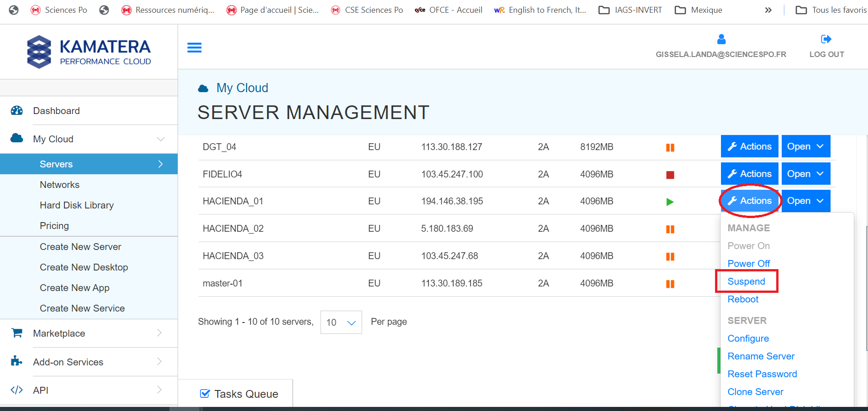868x411 pixels.
Task: Go to Networks in the sidebar
Action: coord(59,185)
